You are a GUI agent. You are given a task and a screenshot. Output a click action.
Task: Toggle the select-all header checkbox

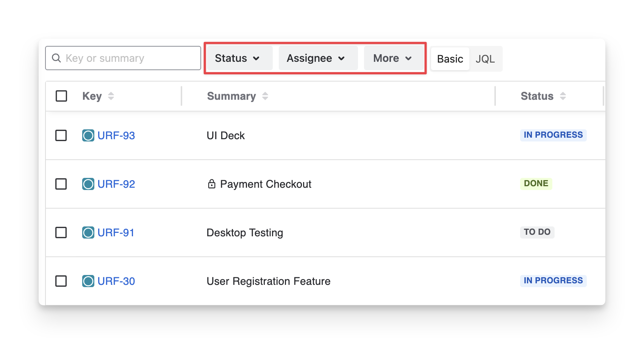point(61,96)
